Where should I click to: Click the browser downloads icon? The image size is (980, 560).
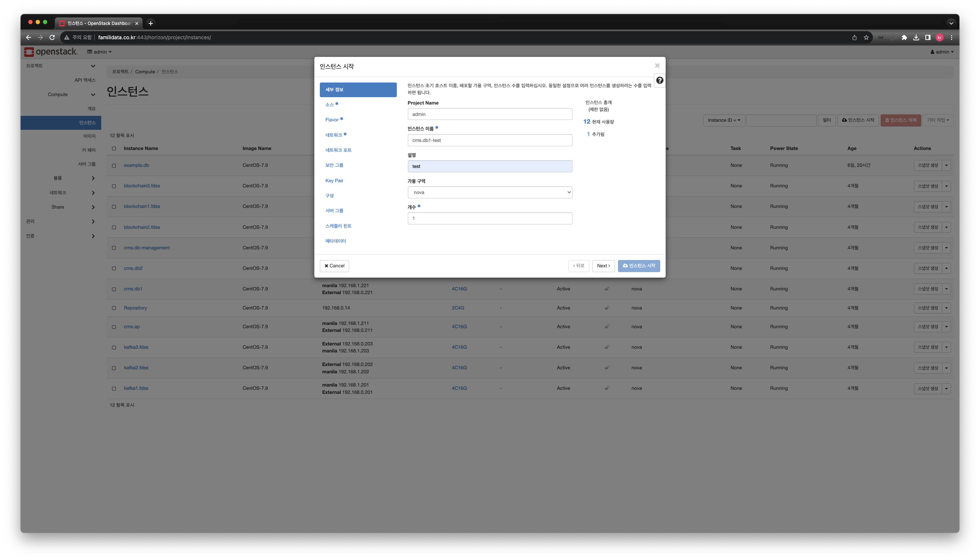(x=916, y=37)
